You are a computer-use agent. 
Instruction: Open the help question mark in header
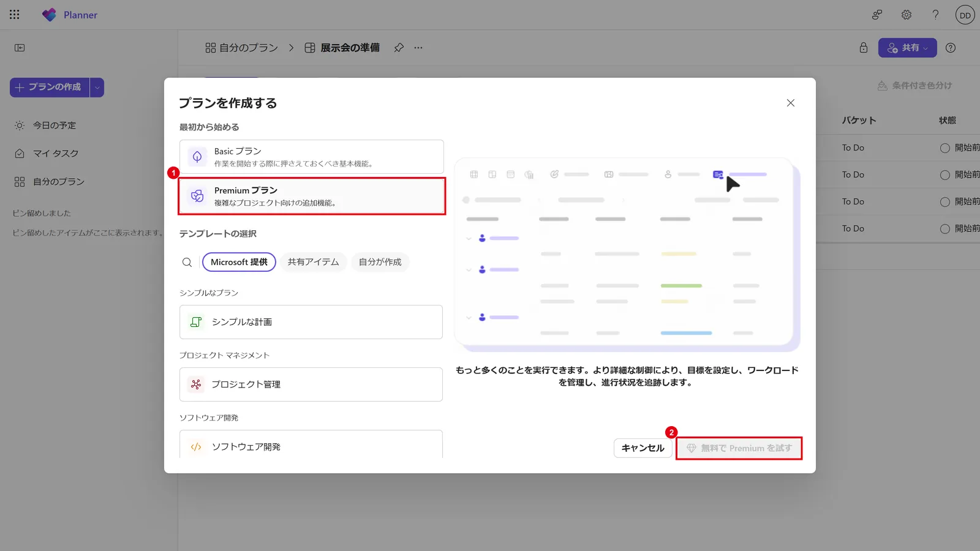coord(935,15)
